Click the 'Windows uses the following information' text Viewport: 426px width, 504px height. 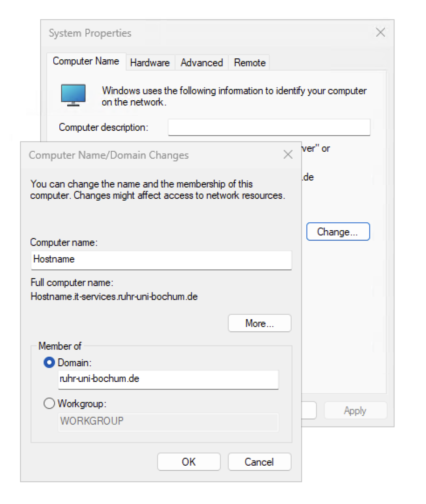[234, 96]
